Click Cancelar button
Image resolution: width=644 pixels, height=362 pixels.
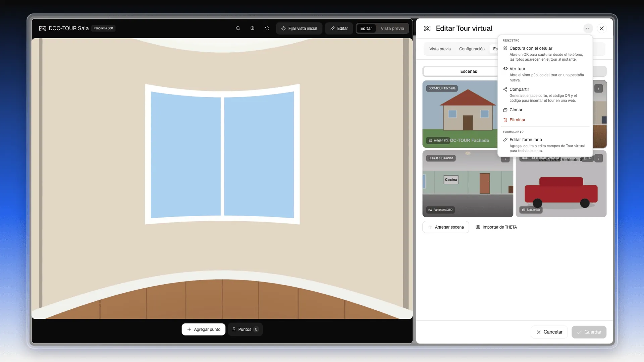click(549, 332)
